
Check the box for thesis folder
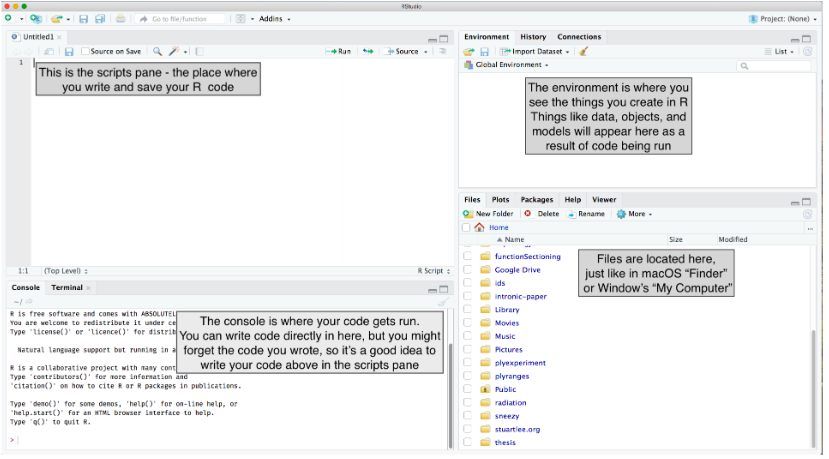(467, 442)
